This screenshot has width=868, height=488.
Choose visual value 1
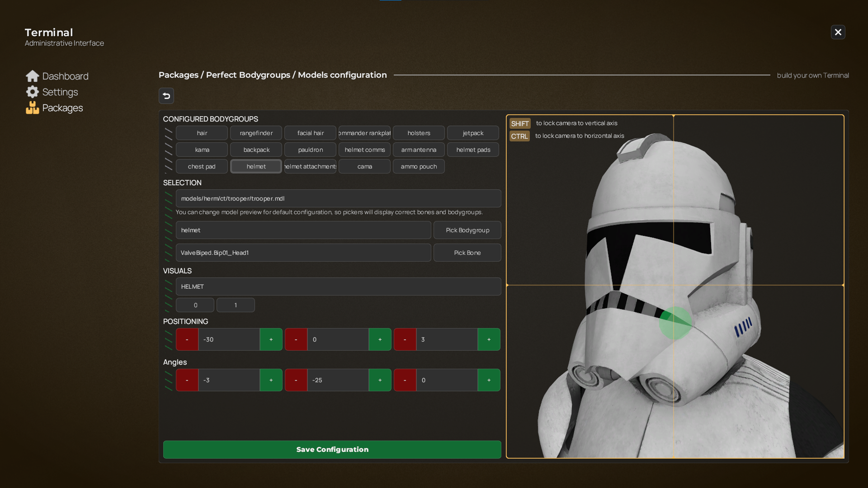236,305
